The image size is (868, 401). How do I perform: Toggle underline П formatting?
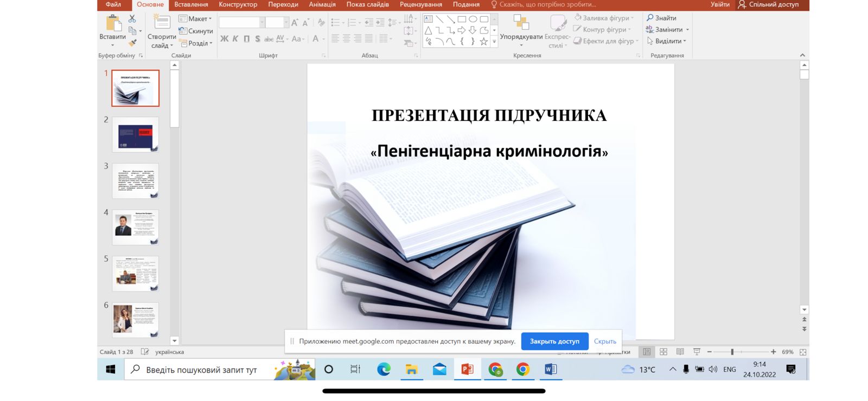pos(247,39)
